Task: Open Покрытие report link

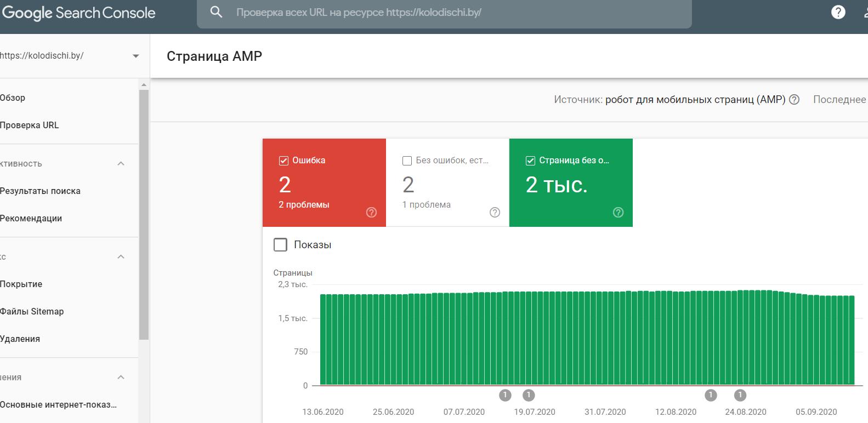Action: coord(21,284)
